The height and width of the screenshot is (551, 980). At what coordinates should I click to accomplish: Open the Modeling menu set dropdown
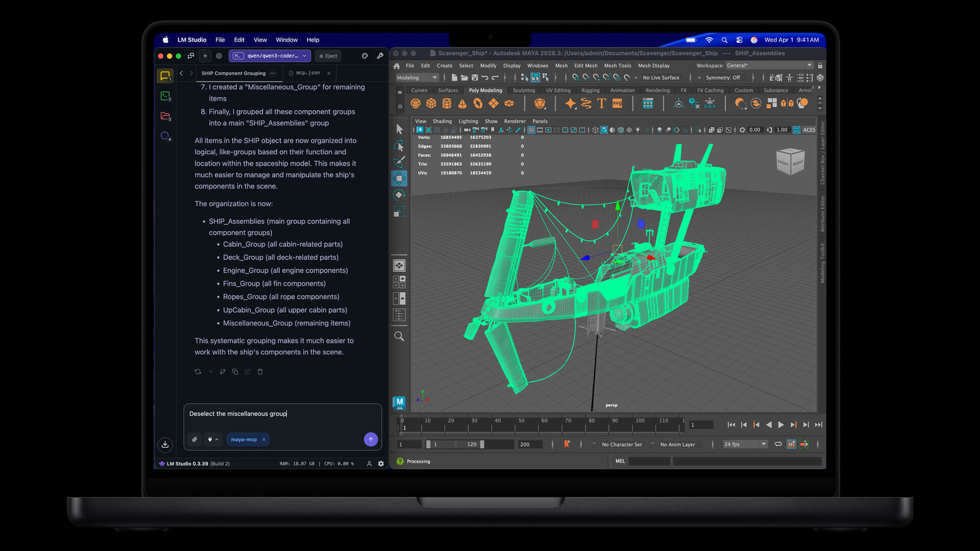pos(417,78)
